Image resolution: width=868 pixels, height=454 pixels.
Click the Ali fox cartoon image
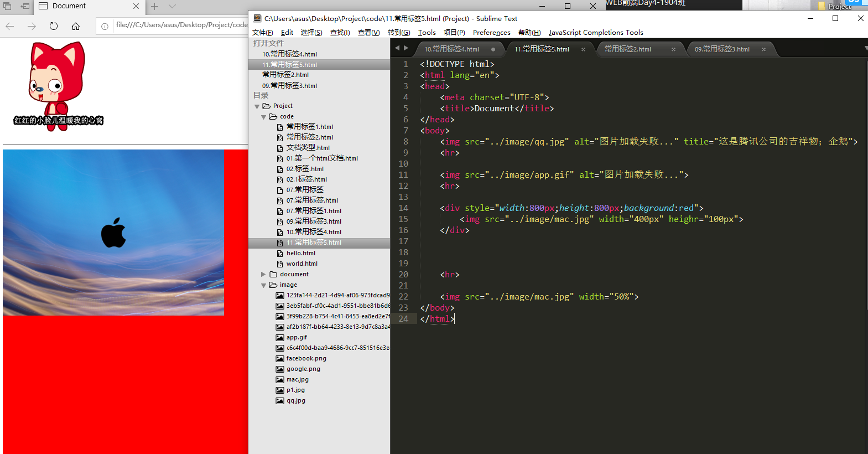58,86
